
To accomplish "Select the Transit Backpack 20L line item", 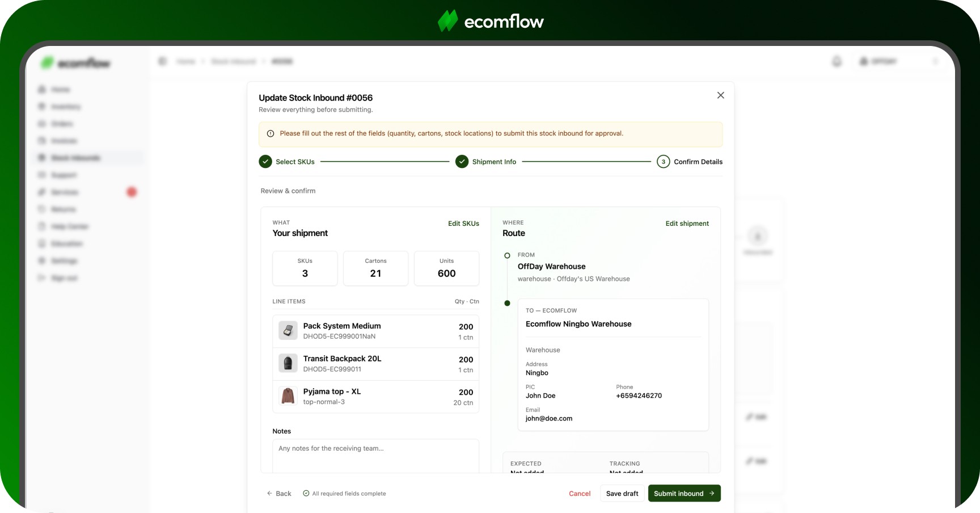I will (375, 364).
